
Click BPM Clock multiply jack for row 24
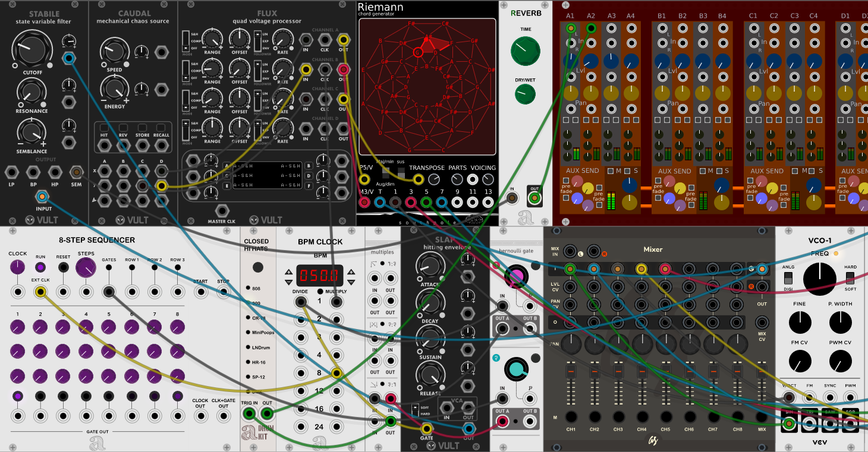click(x=336, y=427)
